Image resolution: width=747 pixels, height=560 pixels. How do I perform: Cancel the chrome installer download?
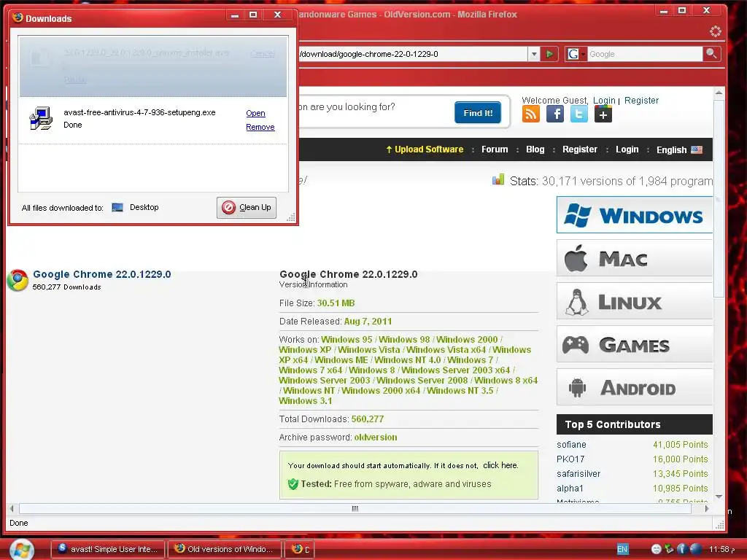pos(263,53)
